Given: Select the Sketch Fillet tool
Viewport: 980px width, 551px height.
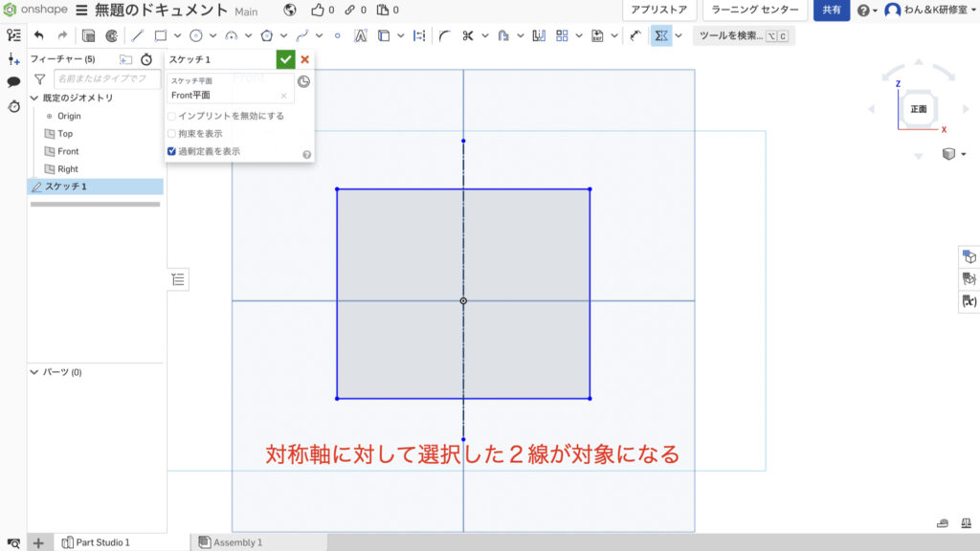Looking at the screenshot, I should pos(444,35).
